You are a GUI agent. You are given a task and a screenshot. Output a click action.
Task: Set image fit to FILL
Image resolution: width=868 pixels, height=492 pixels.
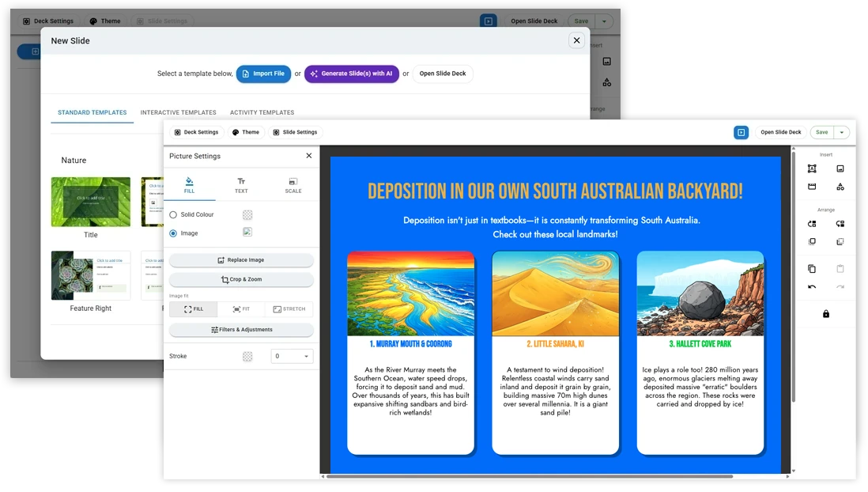(193, 309)
